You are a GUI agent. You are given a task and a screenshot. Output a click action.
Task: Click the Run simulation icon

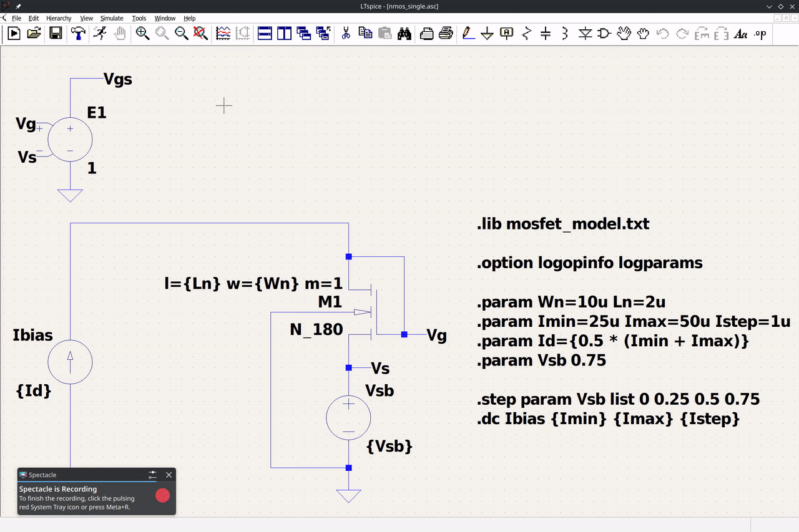(x=100, y=34)
